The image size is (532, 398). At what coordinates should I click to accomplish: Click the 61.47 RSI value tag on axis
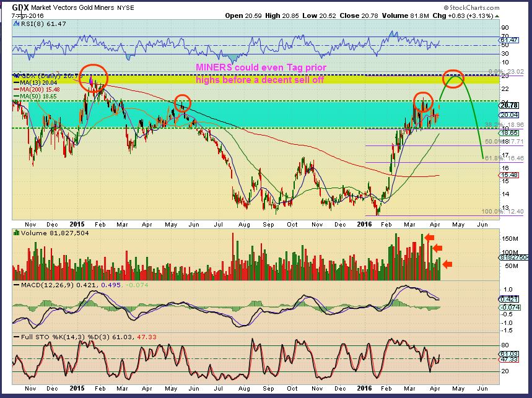509,40
